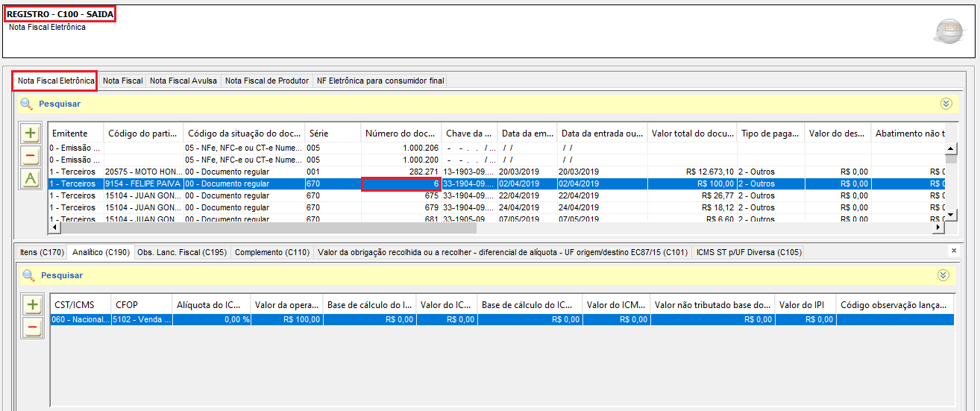Screen dimensions: 980x411
Task: Click document number 1.000.206 cell
Action: (x=401, y=148)
